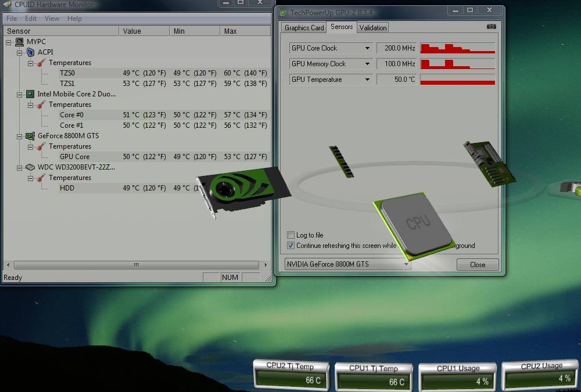Click the MYPC computer icon
This screenshot has width=581, height=392.
20,42
